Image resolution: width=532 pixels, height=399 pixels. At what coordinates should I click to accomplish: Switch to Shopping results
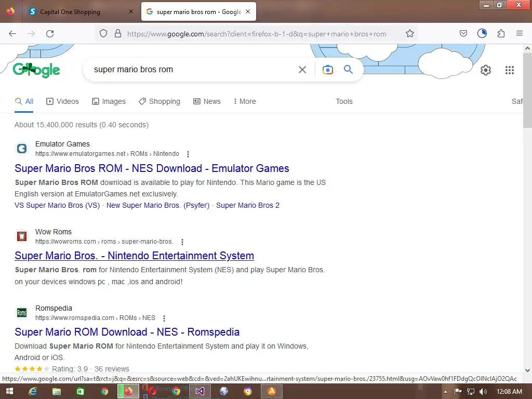coord(159,101)
